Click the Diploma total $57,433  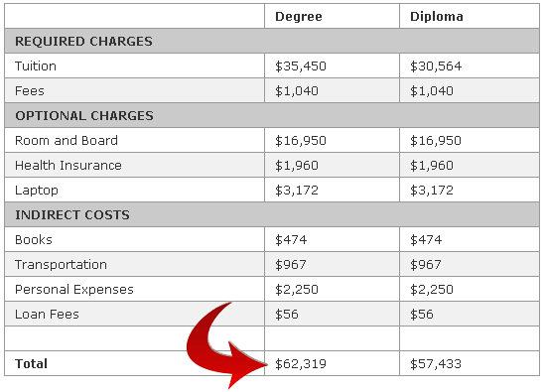pos(436,364)
